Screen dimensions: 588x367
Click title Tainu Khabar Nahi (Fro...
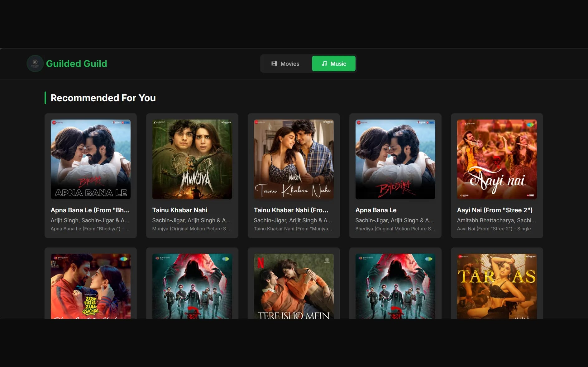pos(291,210)
